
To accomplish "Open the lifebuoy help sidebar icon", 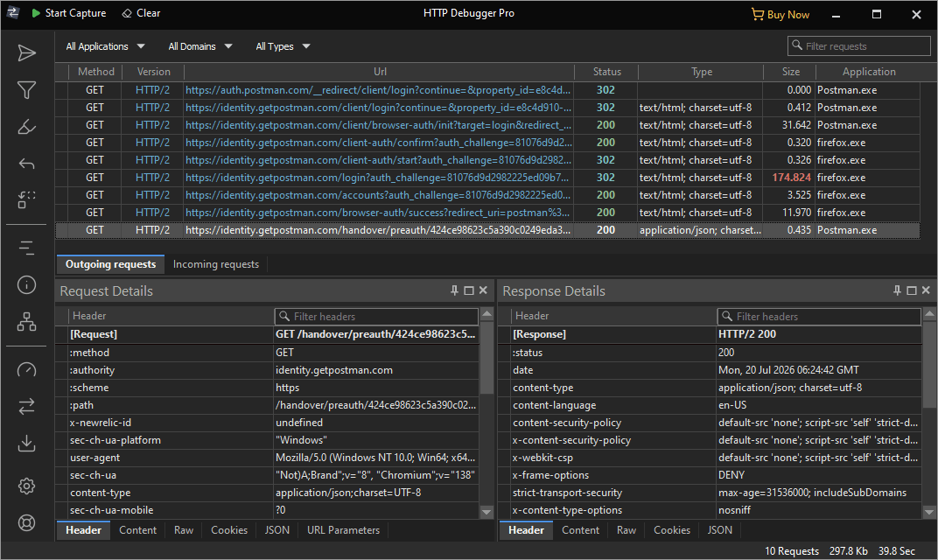I will click(x=26, y=522).
